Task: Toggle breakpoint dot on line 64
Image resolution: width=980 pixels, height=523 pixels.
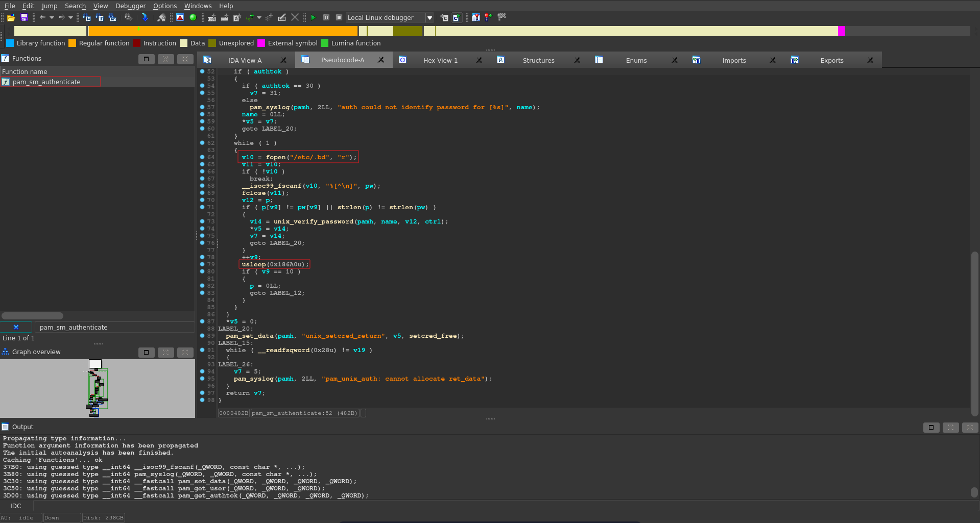Action: (x=202, y=157)
